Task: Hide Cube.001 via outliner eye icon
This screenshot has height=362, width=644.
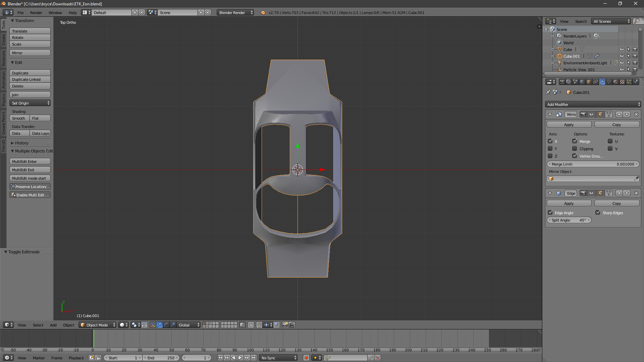Action: (622, 56)
